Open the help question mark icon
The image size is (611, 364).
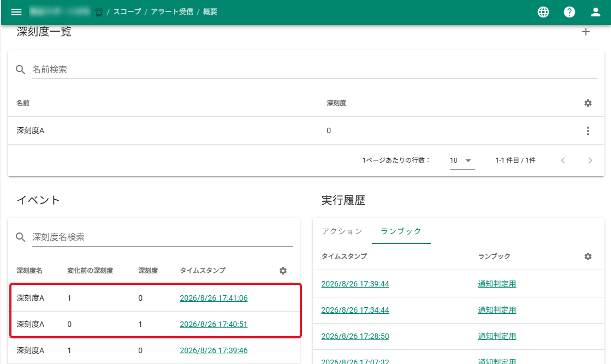coord(570,12)
